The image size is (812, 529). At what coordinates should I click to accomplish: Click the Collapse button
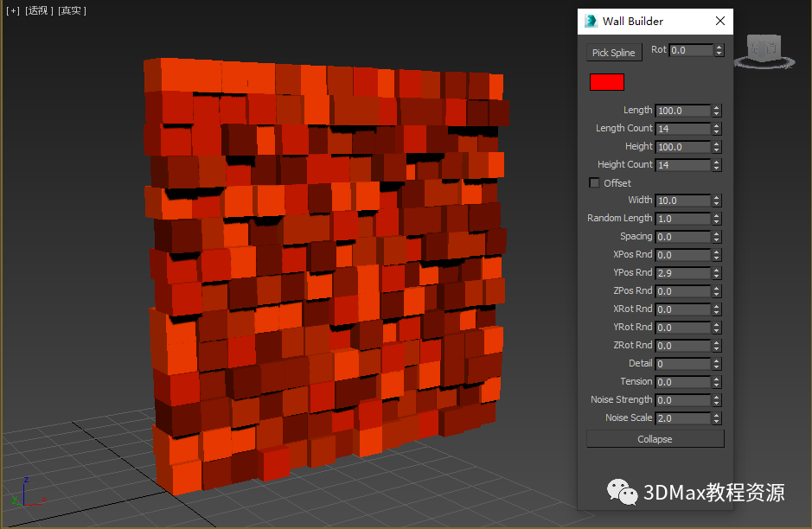(x=655, y=439)
